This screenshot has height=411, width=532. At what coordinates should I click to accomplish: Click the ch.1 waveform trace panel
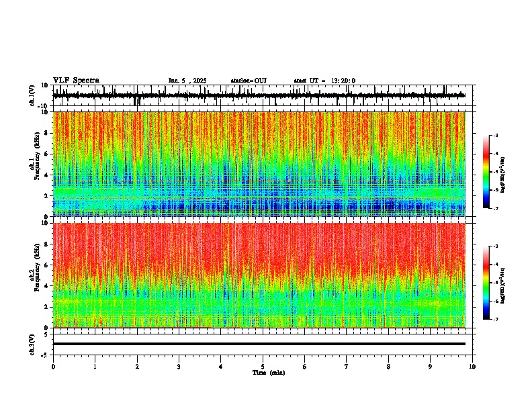pyautogui.click(x=263, y=95)
